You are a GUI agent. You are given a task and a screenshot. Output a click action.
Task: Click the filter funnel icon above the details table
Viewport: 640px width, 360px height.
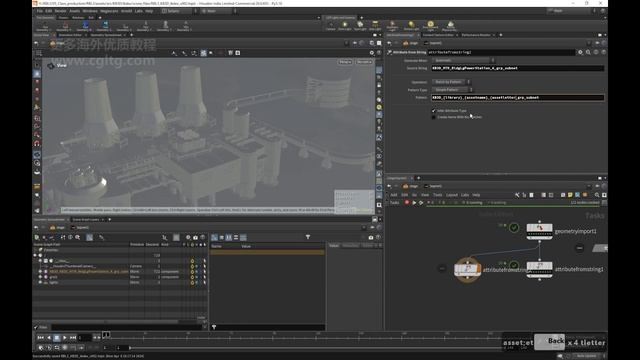point(308,237)
